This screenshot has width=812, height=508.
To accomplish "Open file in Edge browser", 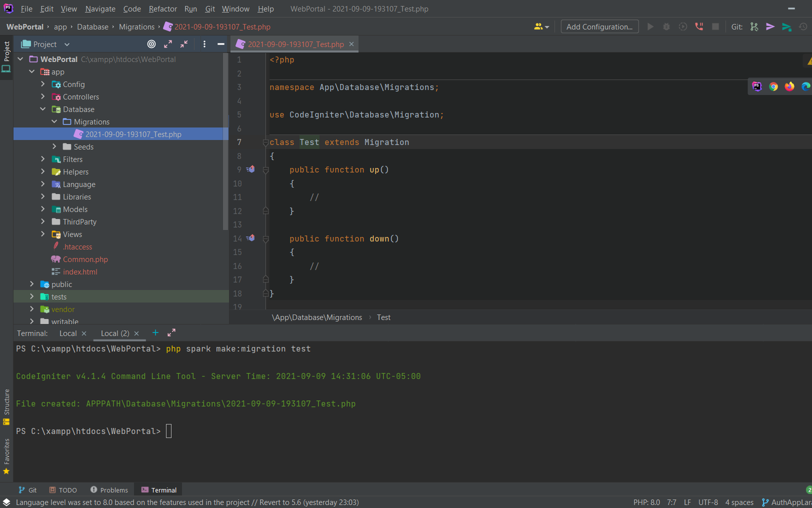I will 805,86.
